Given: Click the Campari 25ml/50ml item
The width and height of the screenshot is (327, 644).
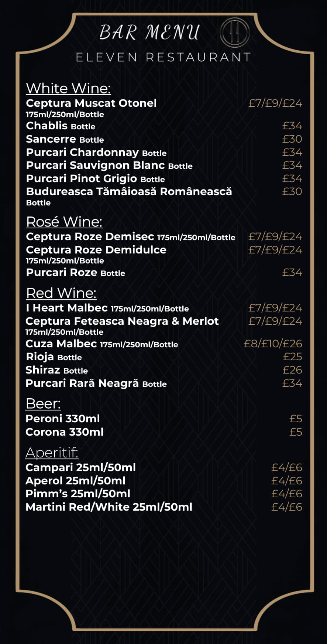Looking at the screenshot, I should click(x=80, y=467).
